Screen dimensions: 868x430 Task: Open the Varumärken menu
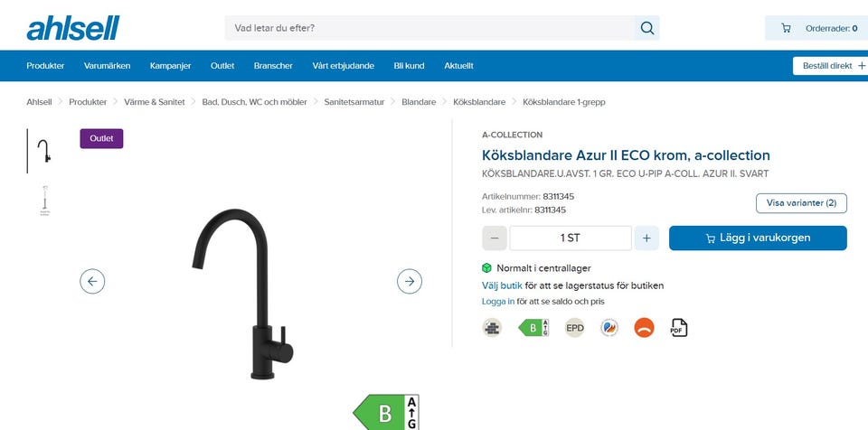[x=107, y=66]
